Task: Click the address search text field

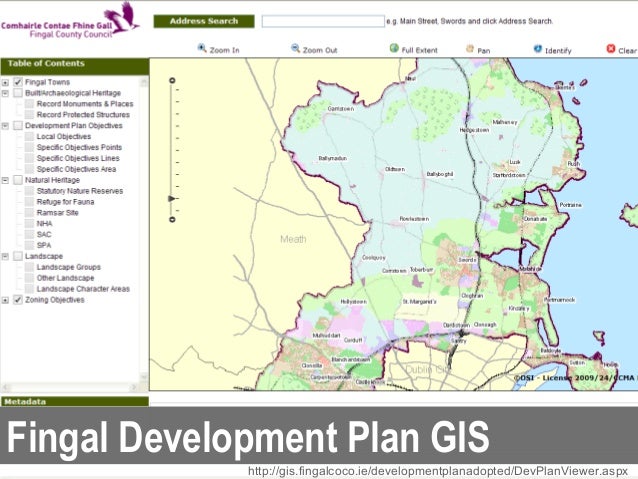Action: 323,21
